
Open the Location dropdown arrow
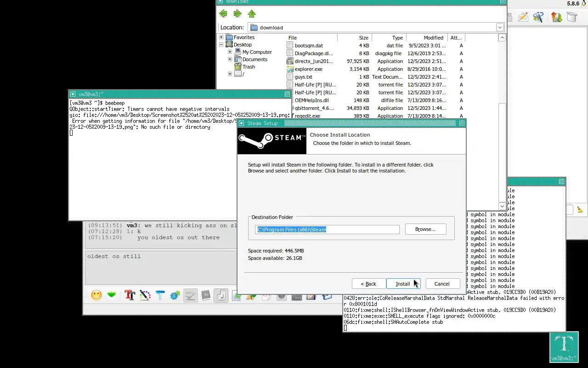coord(500,27)
